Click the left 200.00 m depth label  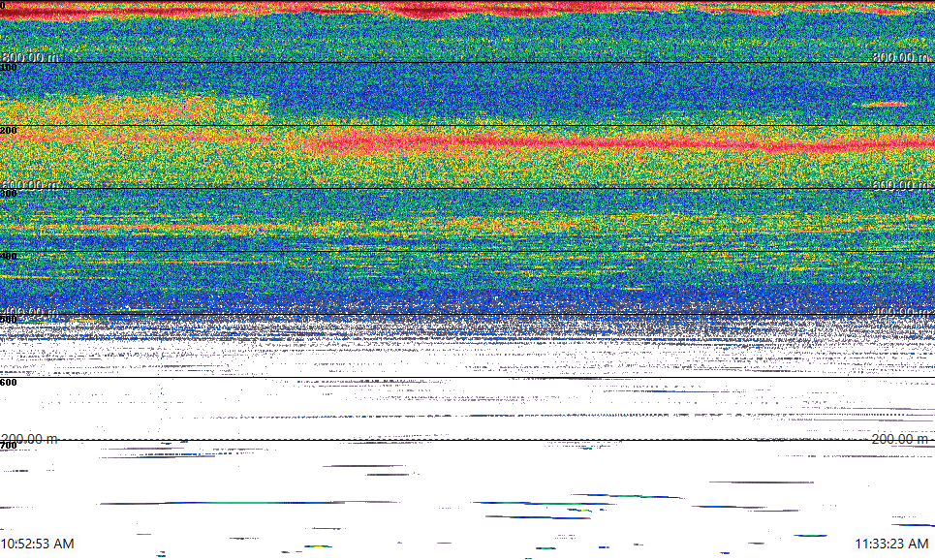pyautogui.click(x=30, y=439)
